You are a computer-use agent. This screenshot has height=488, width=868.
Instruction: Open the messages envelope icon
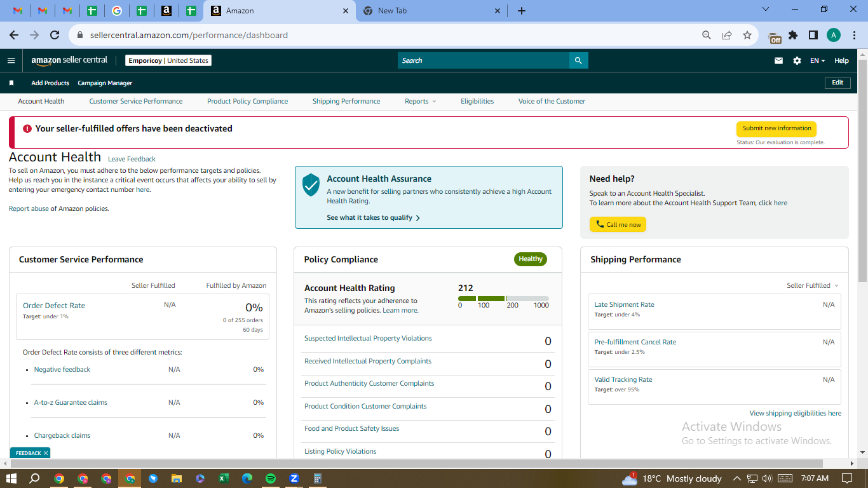[x=778, y=61]
